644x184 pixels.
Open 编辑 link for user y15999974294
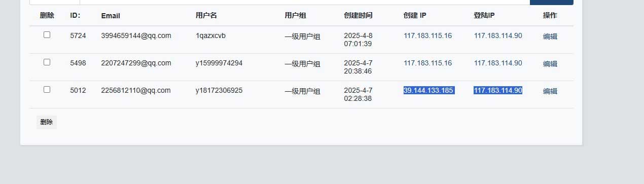[550, 64]
